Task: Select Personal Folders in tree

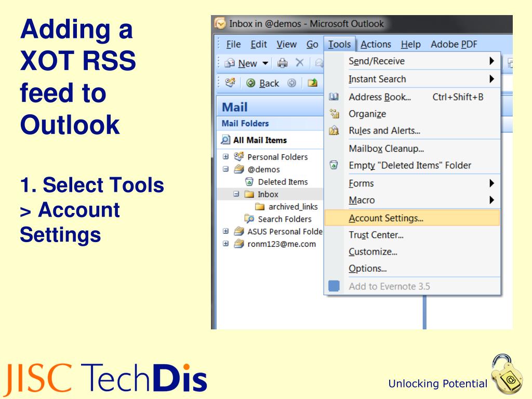Action: tap(277, 157)
